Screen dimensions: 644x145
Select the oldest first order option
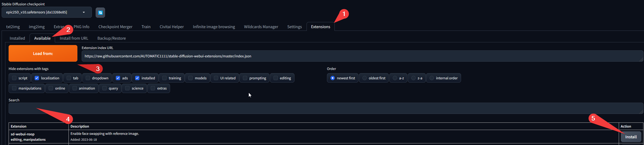pos(365,78)
